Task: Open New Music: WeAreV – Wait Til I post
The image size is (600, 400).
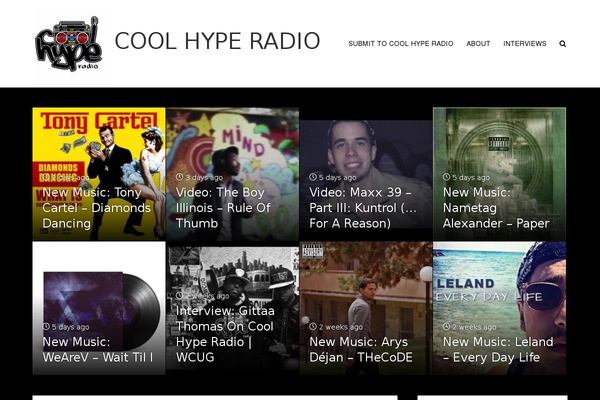Action: click(x=98, y=349)
